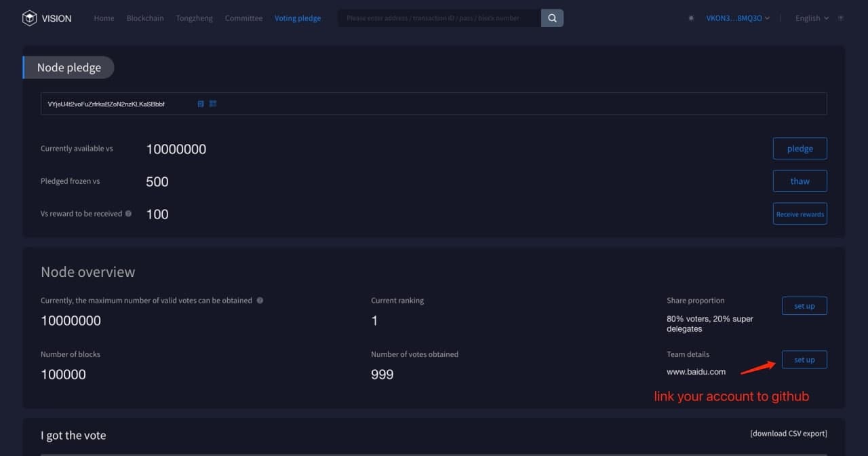This screenshot has width=868, height=456.
Task: Click the download CSV export link
Action: (x=788, y=434)
